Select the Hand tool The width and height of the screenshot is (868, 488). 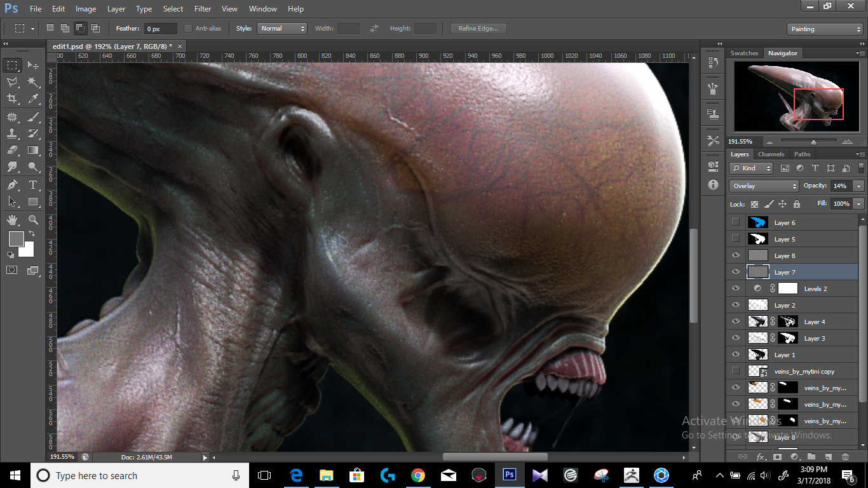pos(12,220)
